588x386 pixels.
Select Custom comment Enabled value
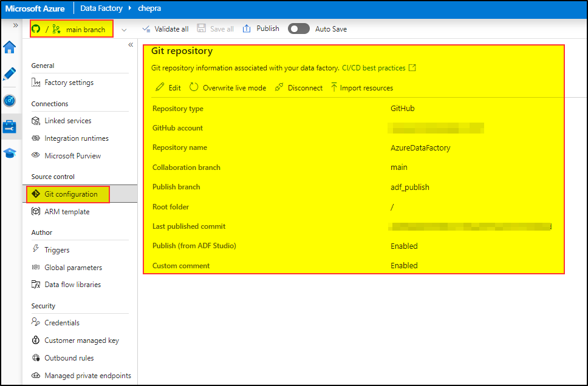404,265
